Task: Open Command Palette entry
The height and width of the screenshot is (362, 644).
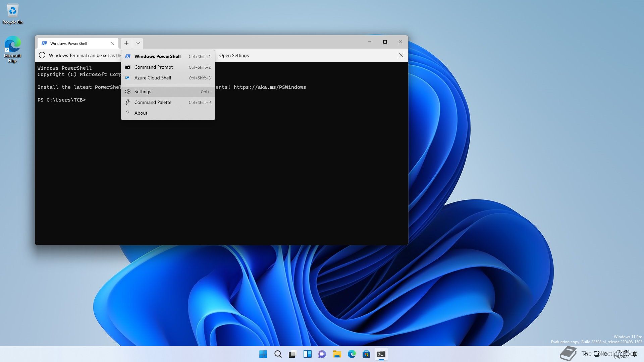Action: (168, 102)
